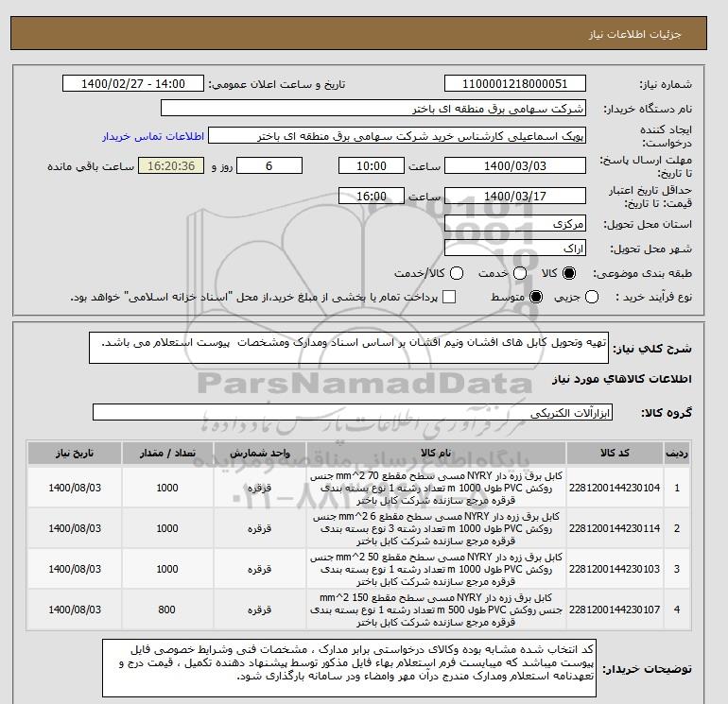
Task: Click the goods group field ابزارآلات الکتریکی
Action: pos(353,412)
